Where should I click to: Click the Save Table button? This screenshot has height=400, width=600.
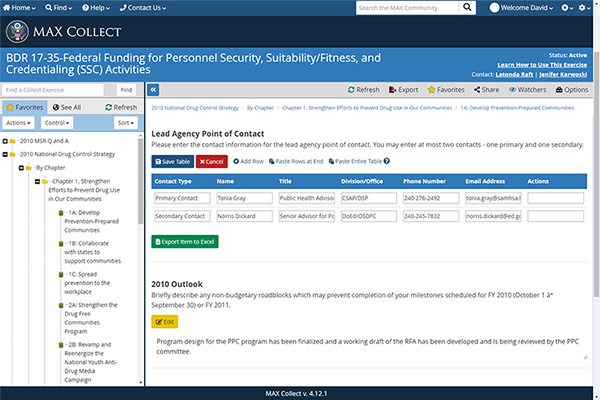pyautogui.click(x=172, y=161)
